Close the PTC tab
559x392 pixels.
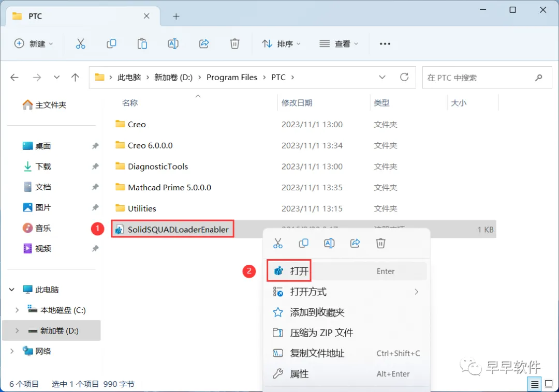coord(146,16)
